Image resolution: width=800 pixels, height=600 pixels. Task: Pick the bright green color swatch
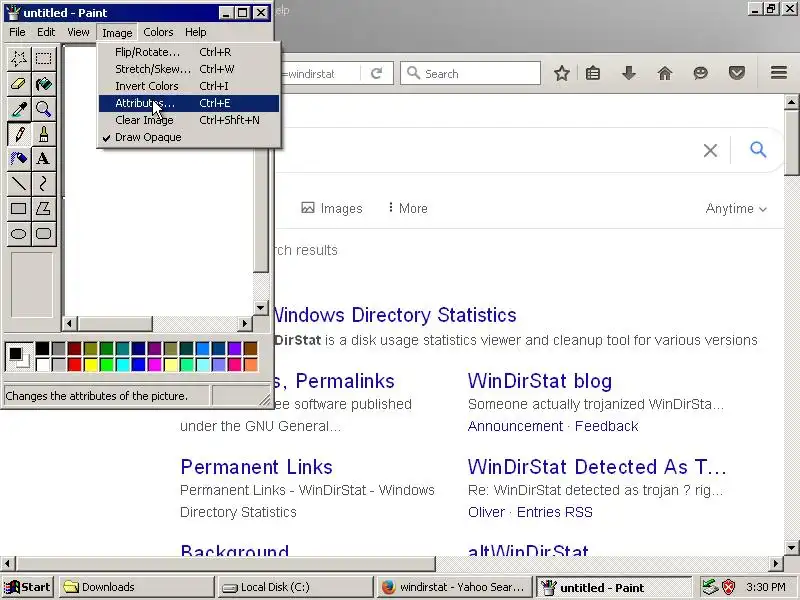coord(107,364)
